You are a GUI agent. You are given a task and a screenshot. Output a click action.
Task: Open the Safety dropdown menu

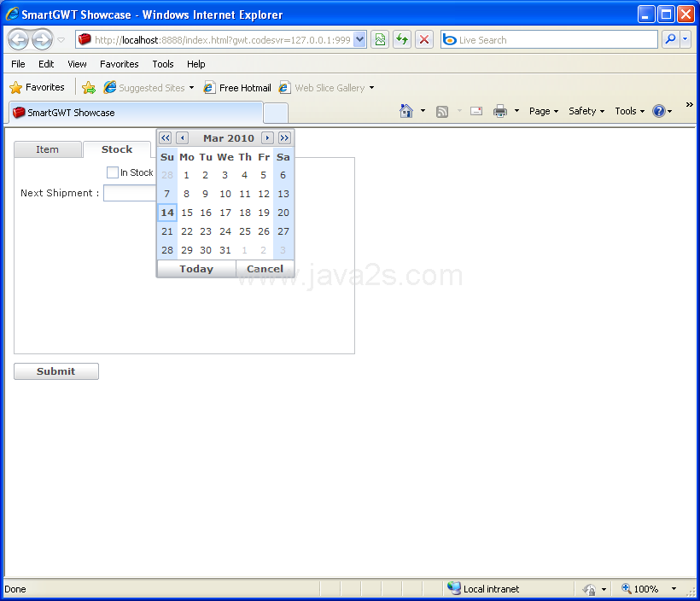[x=586, y=111]
